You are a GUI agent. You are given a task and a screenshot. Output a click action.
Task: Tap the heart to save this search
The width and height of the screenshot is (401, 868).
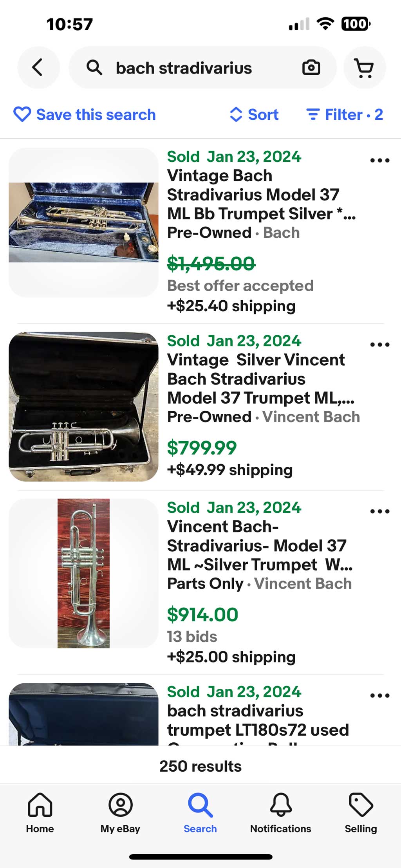click(x=22, y=114)
